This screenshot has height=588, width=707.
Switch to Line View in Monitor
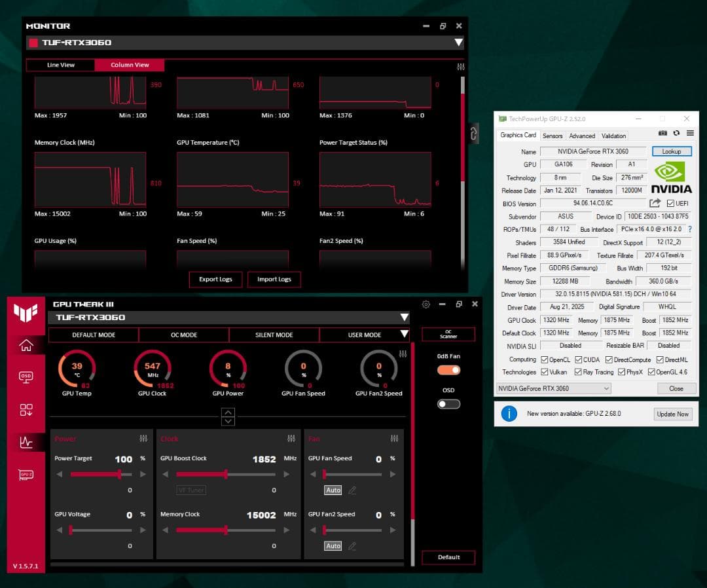point(60,65)
